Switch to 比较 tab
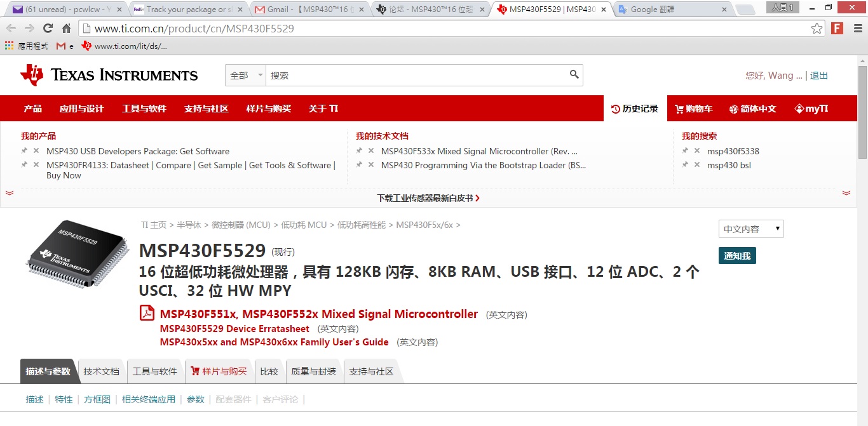Viewport: 868px width, 426px height. (x=269, y=371)
